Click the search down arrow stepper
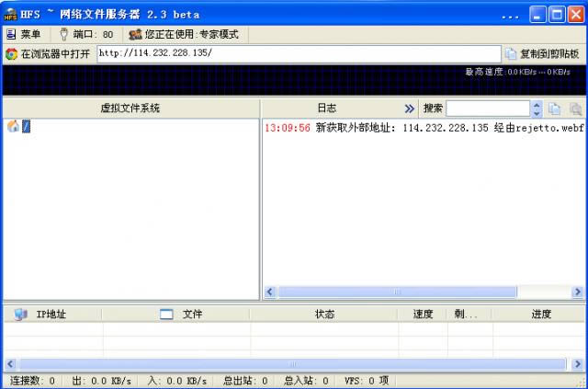588x389 pixels. pyautogui.click(x=537, y=113)
